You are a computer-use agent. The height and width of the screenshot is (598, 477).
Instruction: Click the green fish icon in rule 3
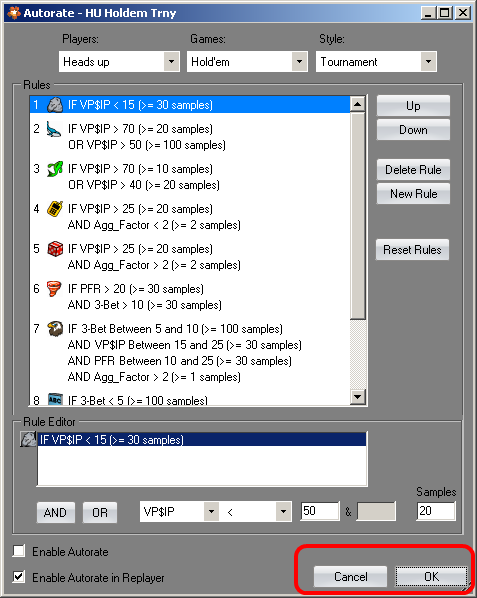click(x=55, y=169)
